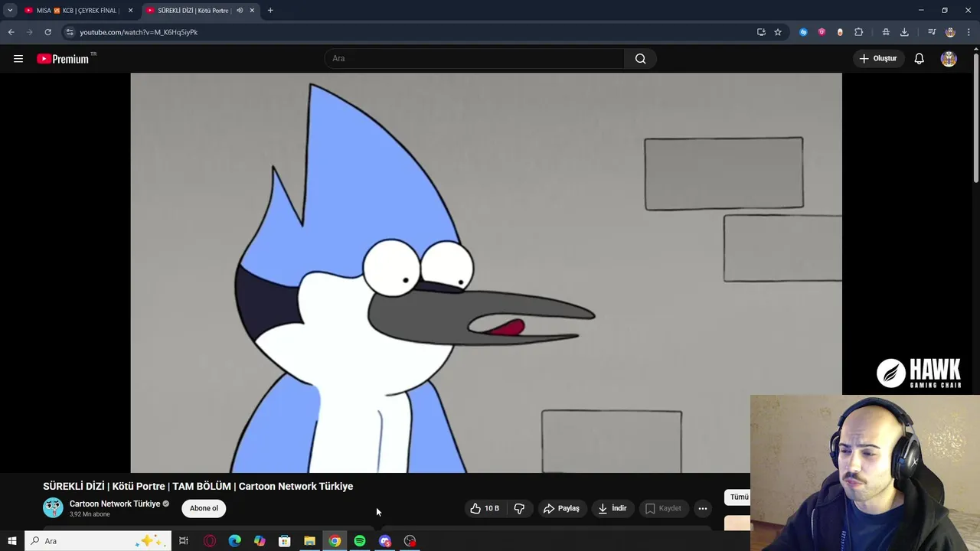Screen dimensions: 980x551
Task: Open the tab search dropdown arrow
Action: pos(10,11)
